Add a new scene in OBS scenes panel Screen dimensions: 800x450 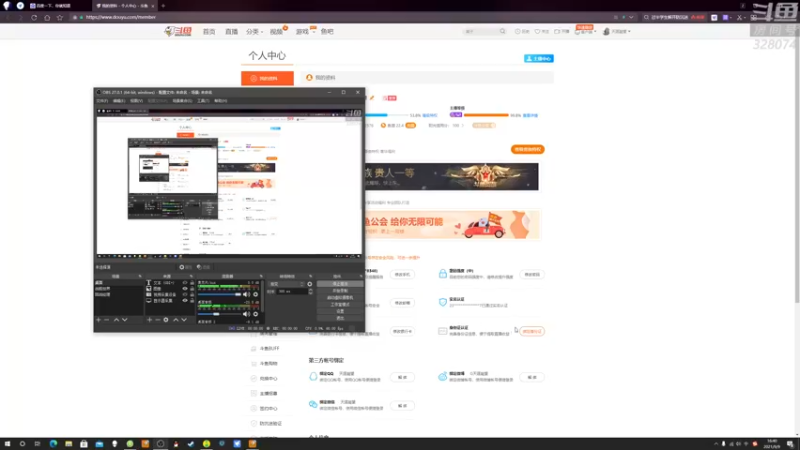click(x=98, y=319)
